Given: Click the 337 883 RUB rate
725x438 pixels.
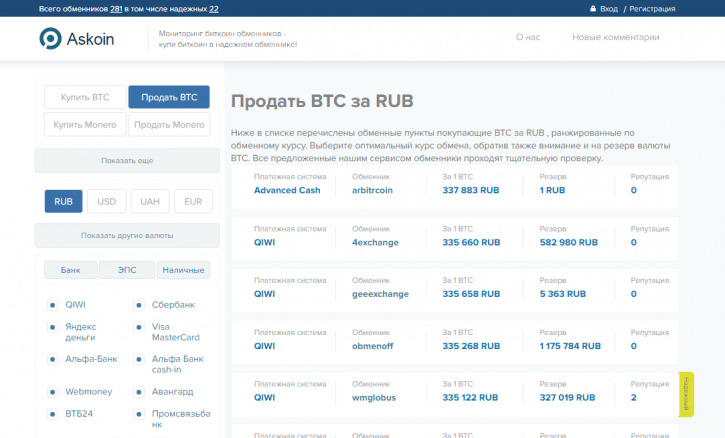Looking at the screenshot, I should pyautogui.click(x=471, y=190).
